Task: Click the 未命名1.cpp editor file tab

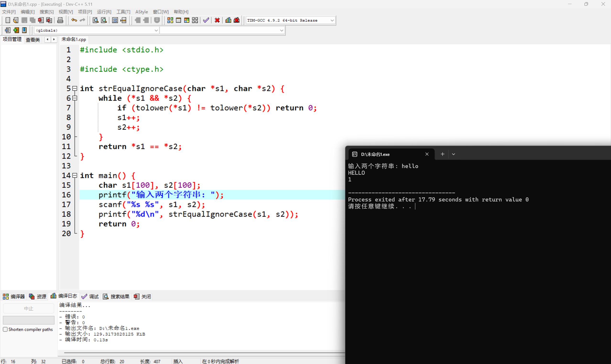Action: coord(74,39)
